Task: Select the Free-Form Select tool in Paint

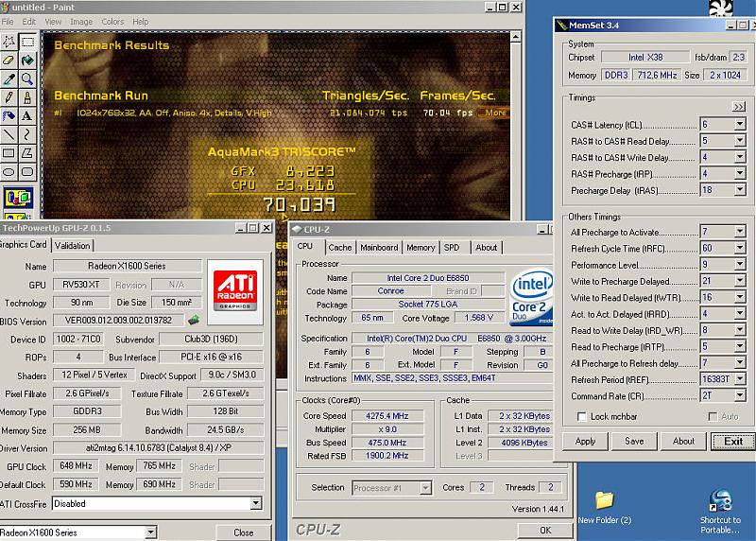Action: (9, 42)
